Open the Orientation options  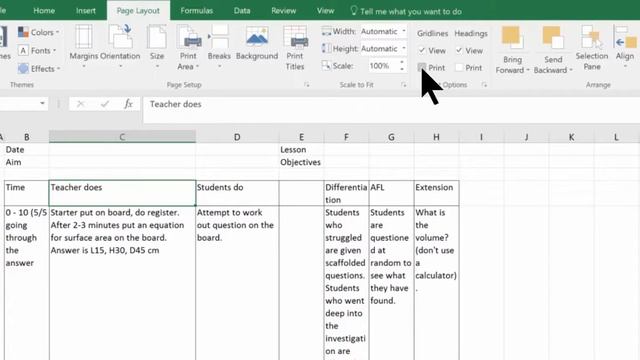[120, 47]
